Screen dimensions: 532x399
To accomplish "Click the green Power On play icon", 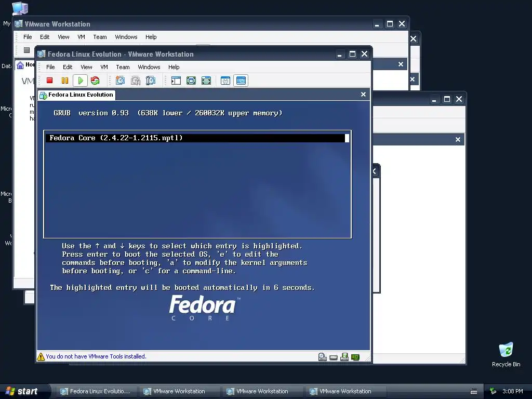I will (81, 81).
